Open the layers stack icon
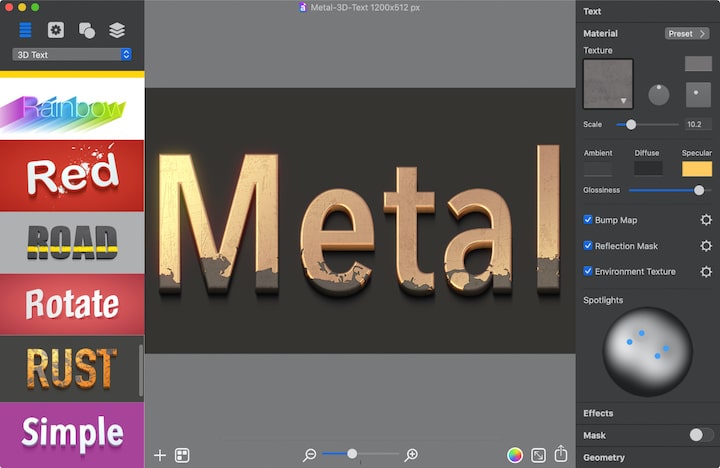This screenshot has height=468, width=720. [117, 30]
